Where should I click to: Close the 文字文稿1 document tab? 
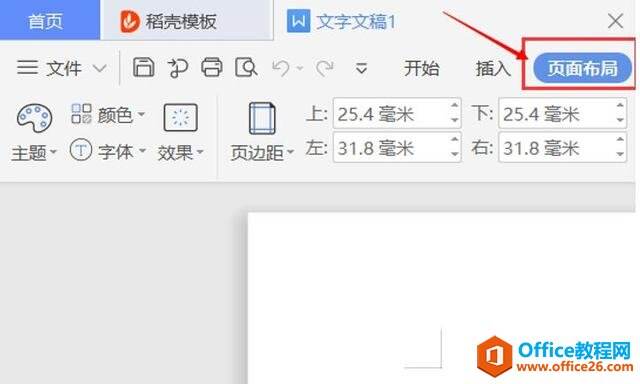(615, 21)
